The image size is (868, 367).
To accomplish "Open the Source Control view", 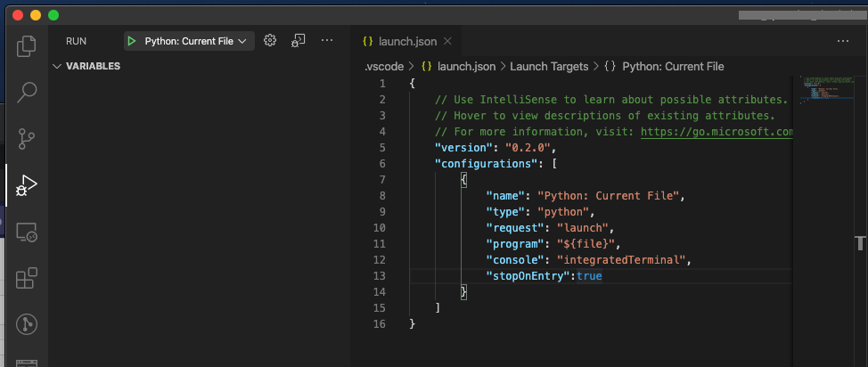I will click(x=27, y=139).
